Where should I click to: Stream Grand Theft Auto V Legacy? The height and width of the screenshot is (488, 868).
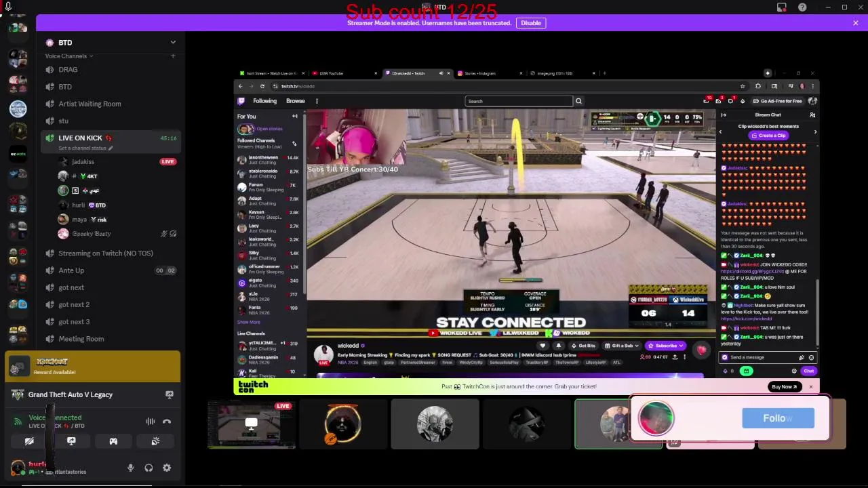point(170,394)
